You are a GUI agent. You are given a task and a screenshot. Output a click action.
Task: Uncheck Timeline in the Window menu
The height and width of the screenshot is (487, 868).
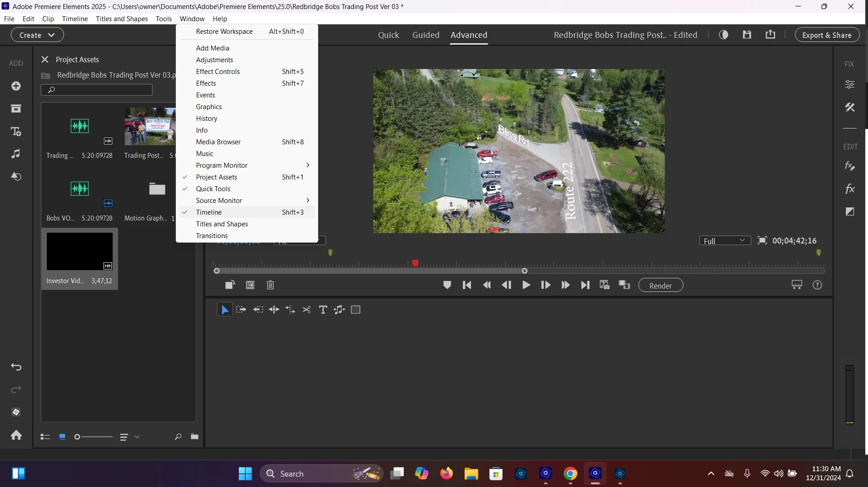(x=209, y=212)
